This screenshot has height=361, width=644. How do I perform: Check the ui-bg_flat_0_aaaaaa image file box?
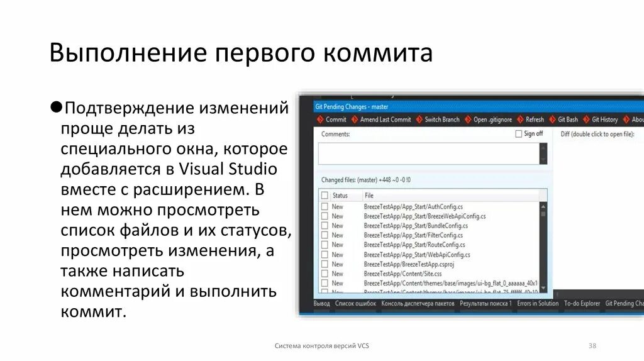click(x=325, y=283)
